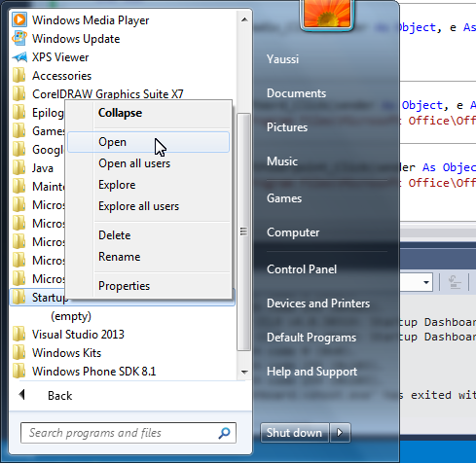Image resolution: width=476 pixels, height=464 pixels.
Task: Open Games in the right pane
Action: click(284, 198)
